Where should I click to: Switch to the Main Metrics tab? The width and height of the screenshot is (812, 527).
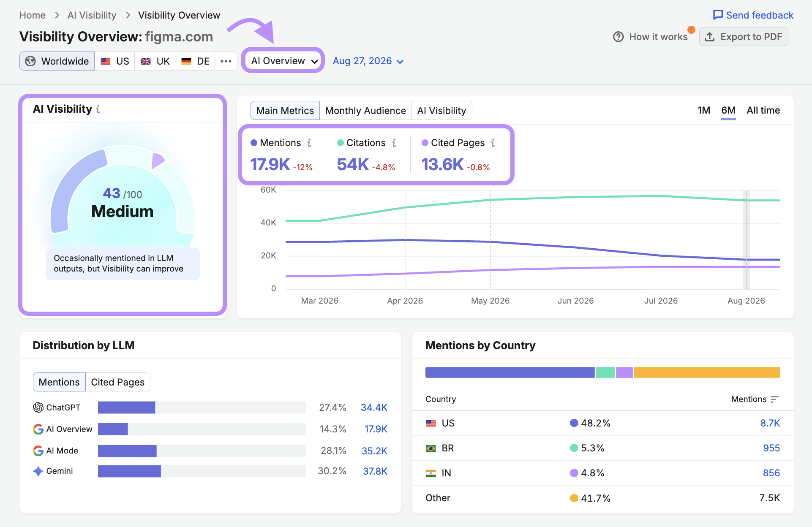tap(285, 111)
